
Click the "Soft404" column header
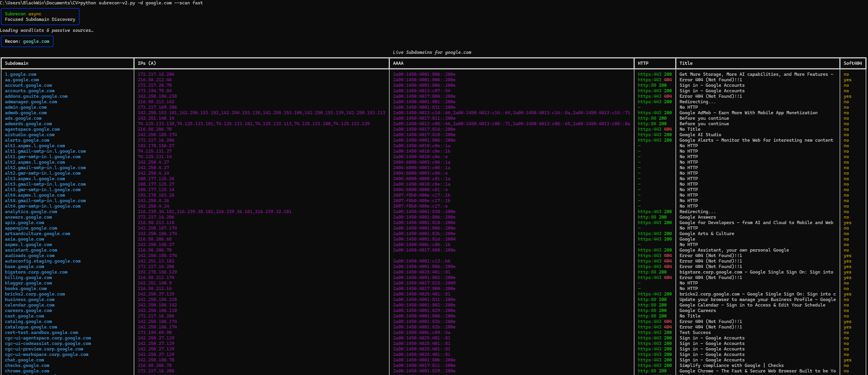(852, 63)
